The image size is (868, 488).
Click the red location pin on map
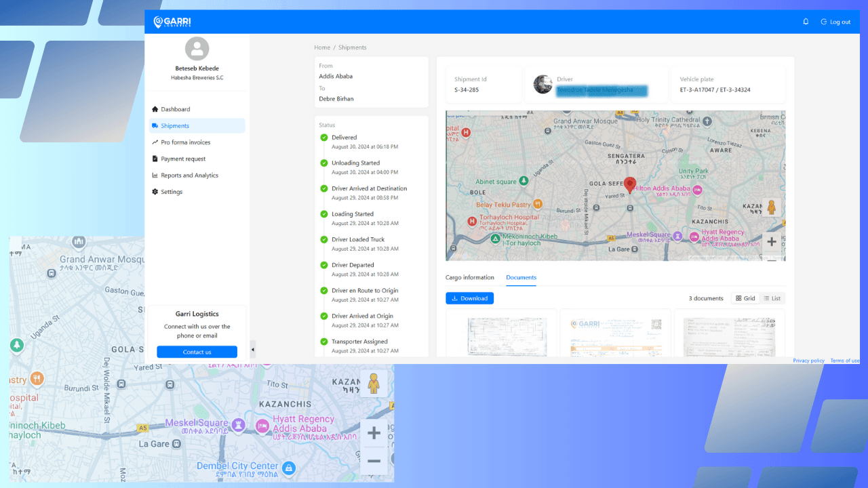click(x=630, y=184)
